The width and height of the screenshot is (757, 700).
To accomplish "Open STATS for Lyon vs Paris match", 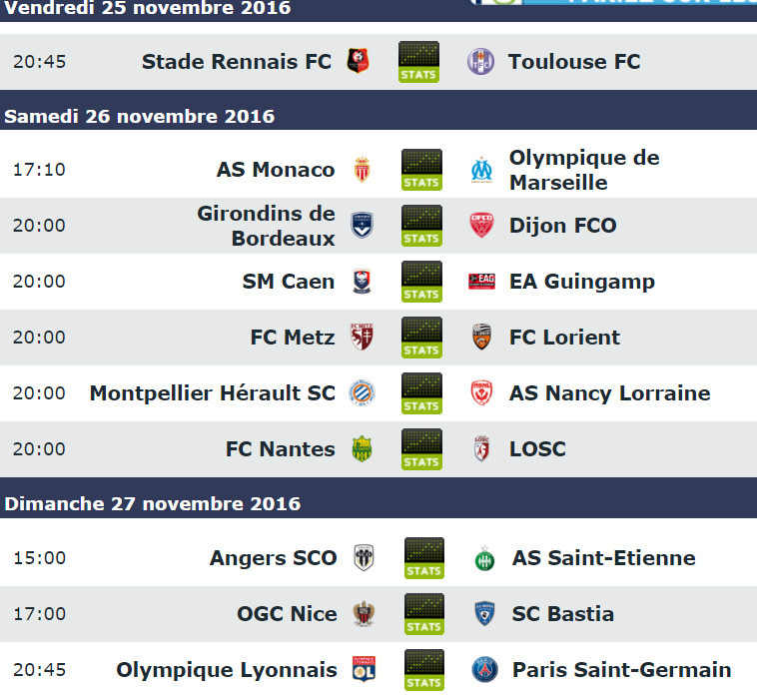I will click(x=423, y=670).
